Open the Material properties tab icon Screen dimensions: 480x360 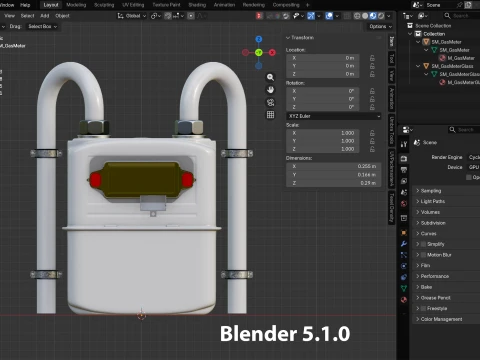click(x=404, y=299)
